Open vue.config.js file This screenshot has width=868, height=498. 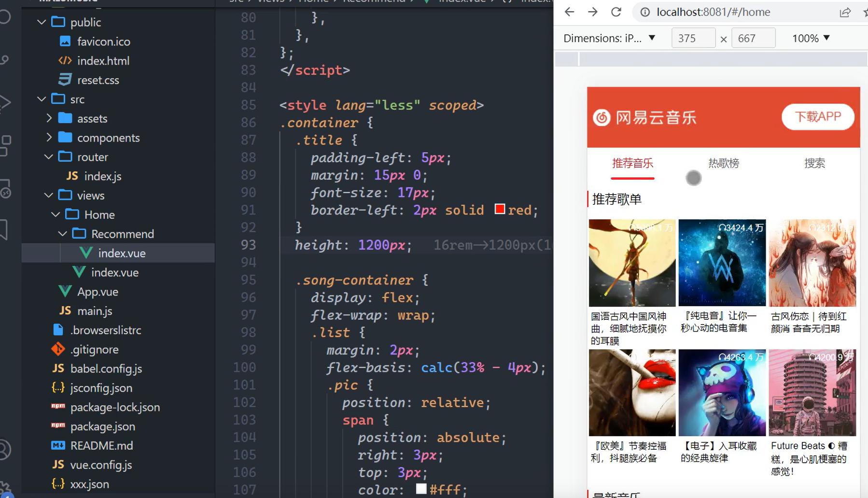(101, 465)
